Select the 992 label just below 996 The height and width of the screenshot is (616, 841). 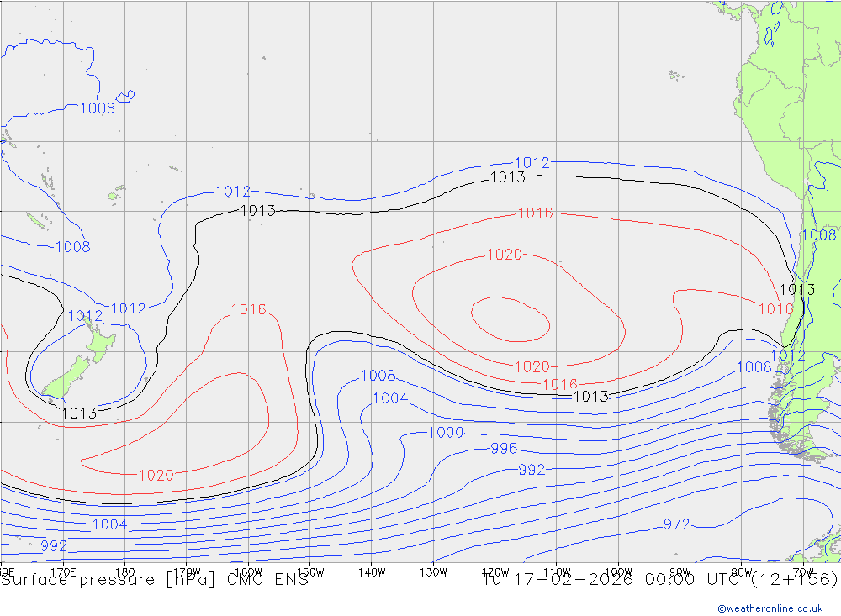[532, 470]
